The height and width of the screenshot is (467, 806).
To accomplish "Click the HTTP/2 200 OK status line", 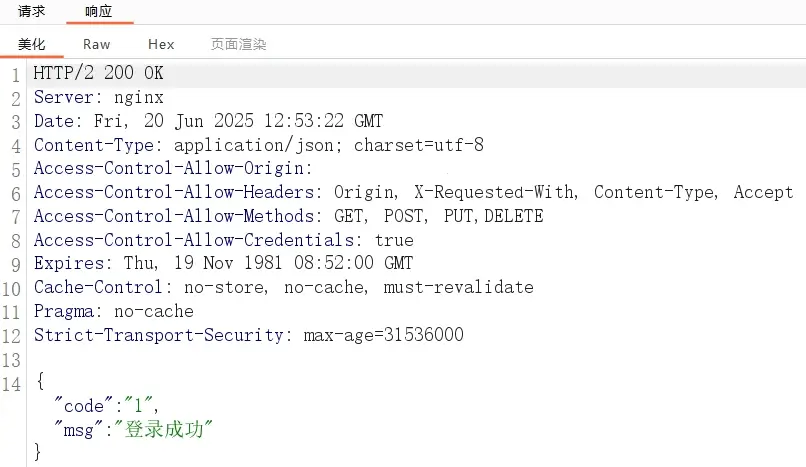I will pos(99,73).
